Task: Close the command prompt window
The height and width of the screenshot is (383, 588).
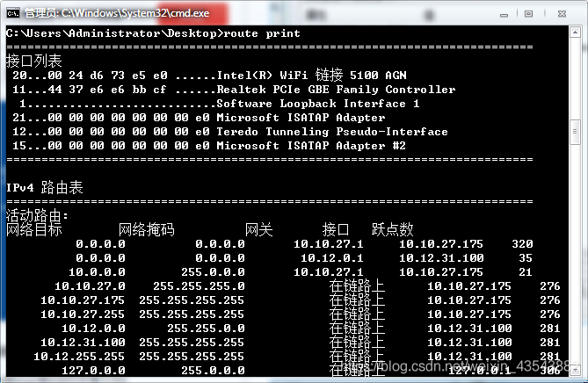Action: point(560,13)
